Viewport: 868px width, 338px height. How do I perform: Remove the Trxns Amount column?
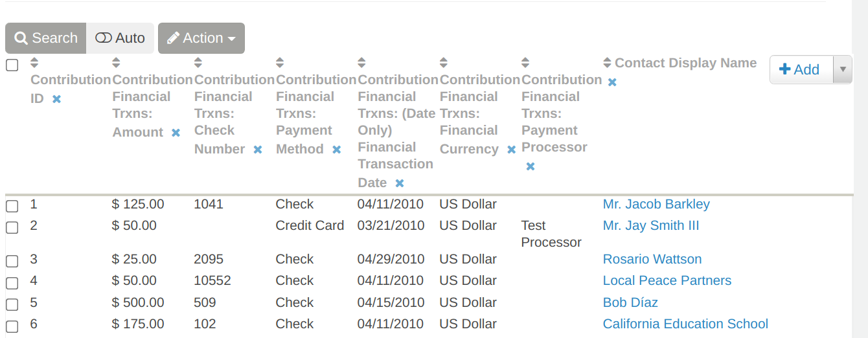tap(176, 133)
